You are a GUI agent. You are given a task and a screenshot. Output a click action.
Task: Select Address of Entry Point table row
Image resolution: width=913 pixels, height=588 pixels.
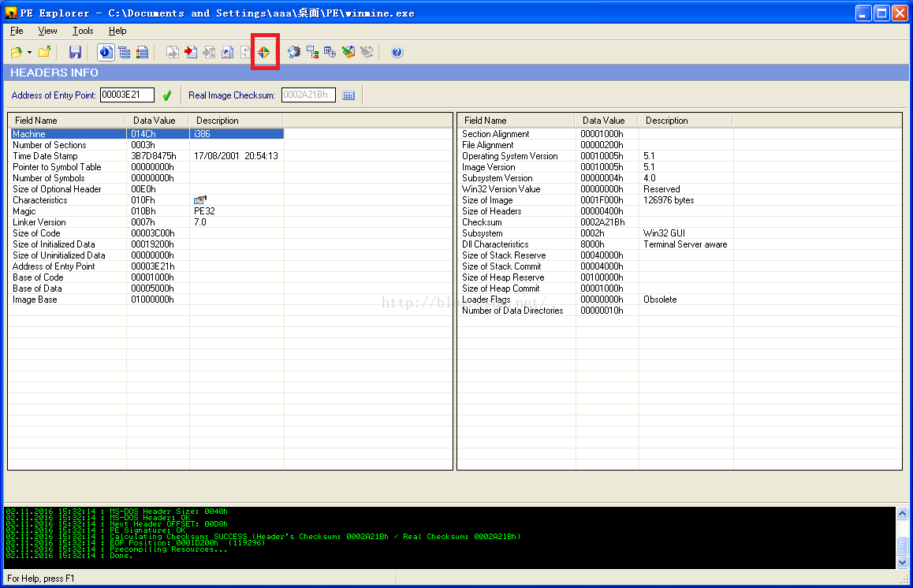(147, 266)
